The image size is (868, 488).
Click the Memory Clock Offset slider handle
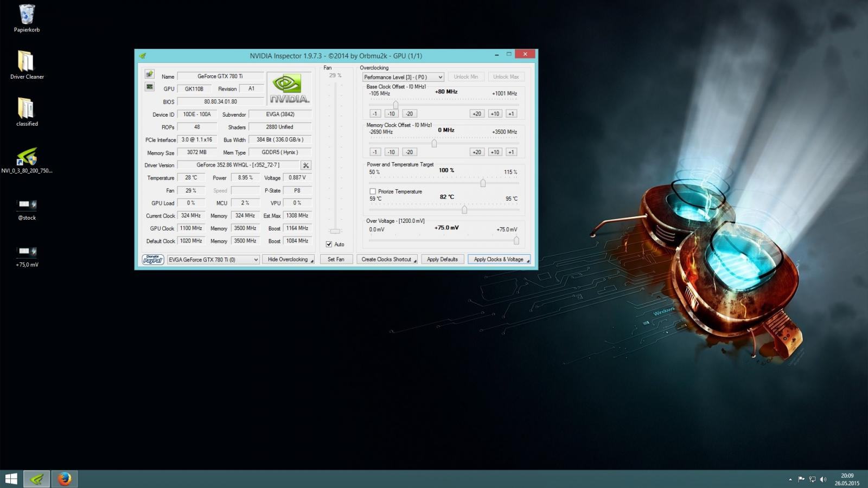434,143
